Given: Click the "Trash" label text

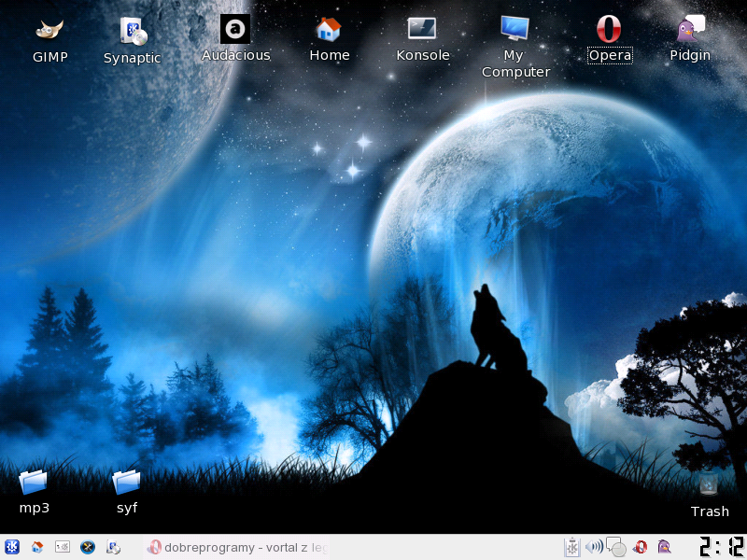Looking at the screenshot, I should click(710, 511).
